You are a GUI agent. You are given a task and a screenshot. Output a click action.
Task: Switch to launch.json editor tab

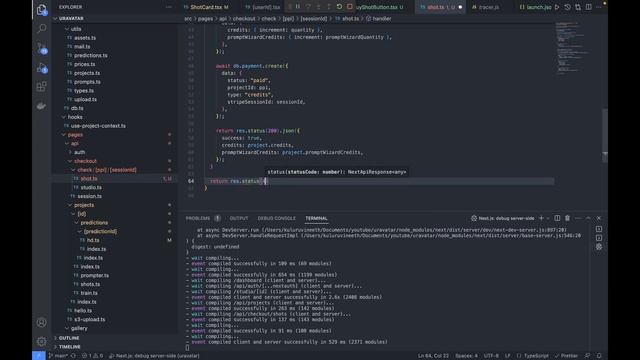536,7
